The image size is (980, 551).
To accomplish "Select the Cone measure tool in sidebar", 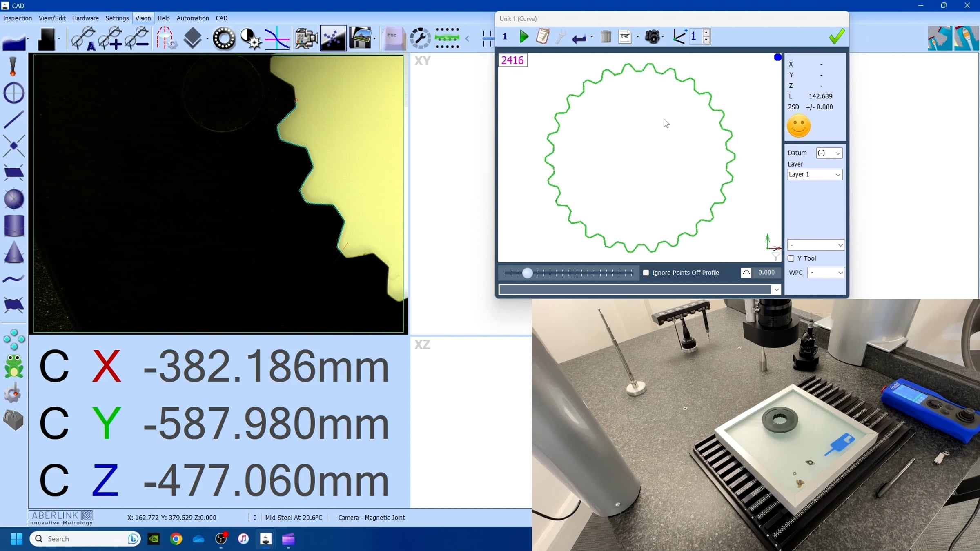I will coord(14,252).
